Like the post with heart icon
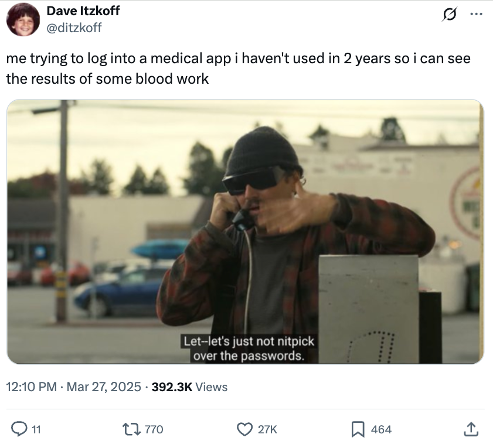493x448 pixels. (x=245, y=429)
